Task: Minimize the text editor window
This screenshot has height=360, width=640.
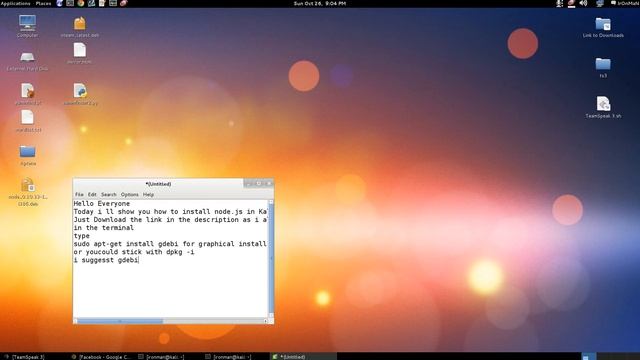Action: (248, 184)
